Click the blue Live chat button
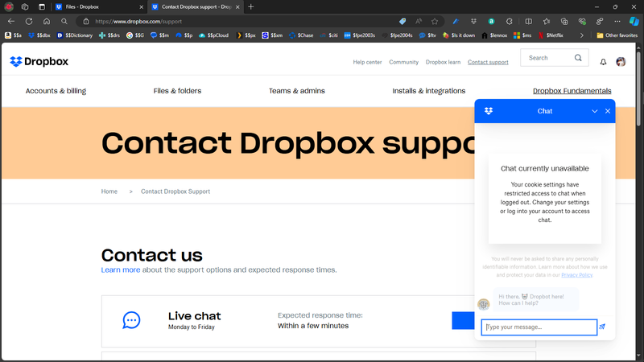 tap(464, 320)
